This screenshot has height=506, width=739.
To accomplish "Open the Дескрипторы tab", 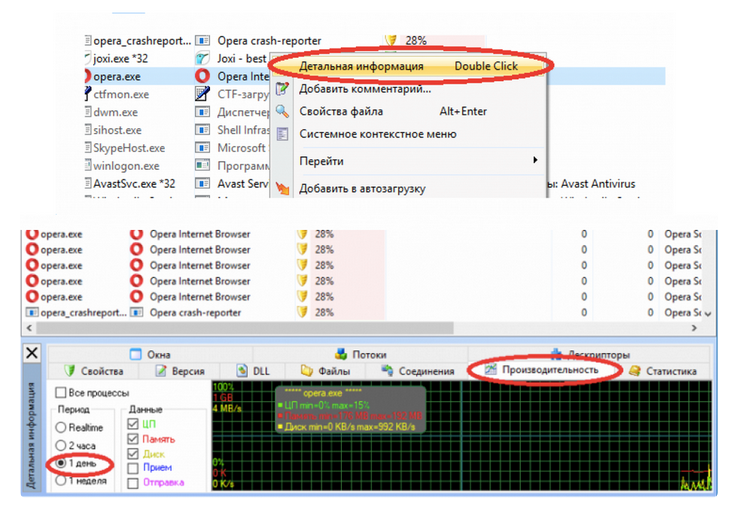I will [x=589, y=354].
